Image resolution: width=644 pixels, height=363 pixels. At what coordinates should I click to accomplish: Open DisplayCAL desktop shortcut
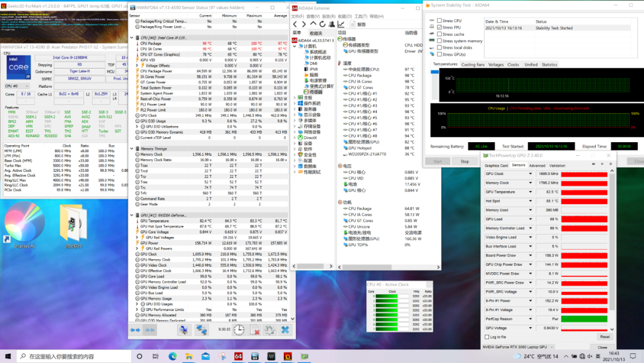point(24,226)
